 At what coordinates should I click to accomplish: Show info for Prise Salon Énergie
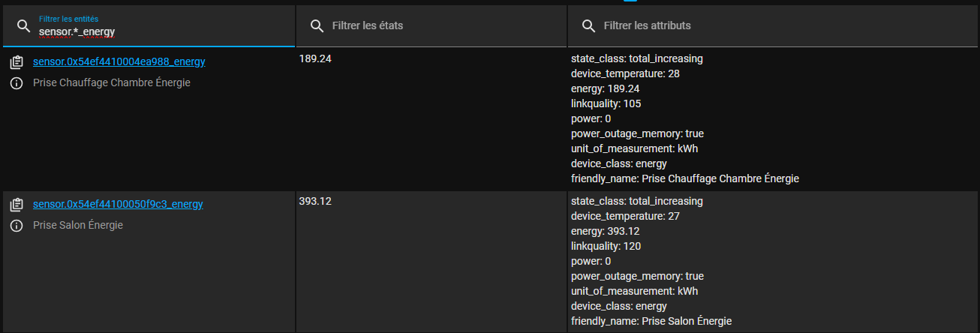[17, 226]
